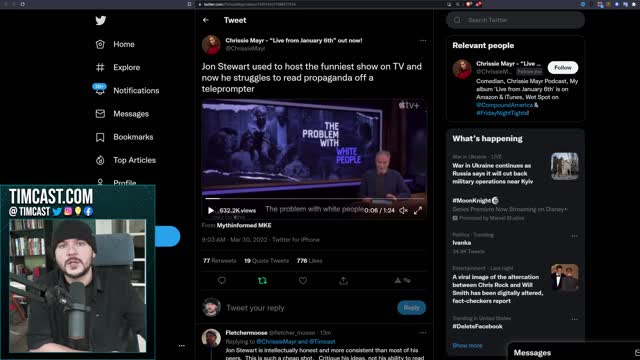Click the Top Articles icon
Viewport: 640px width, 360px height.
[x=100, y=160]
